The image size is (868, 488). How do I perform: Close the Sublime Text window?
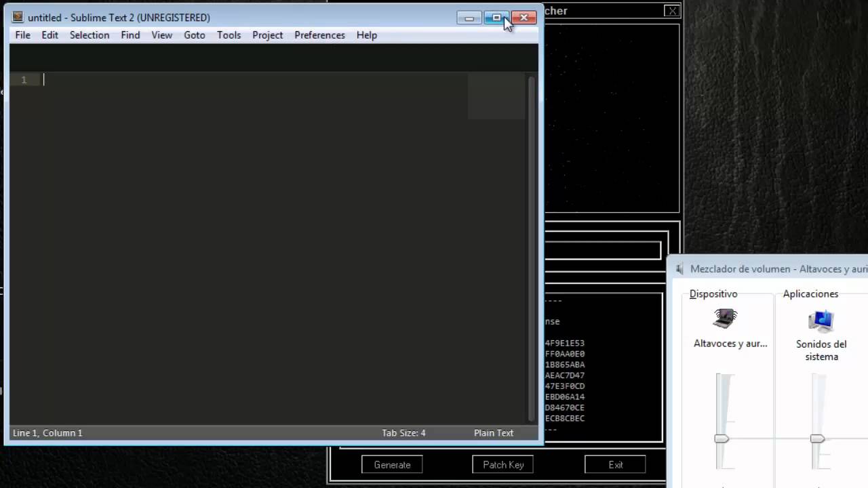coord(524,18)
